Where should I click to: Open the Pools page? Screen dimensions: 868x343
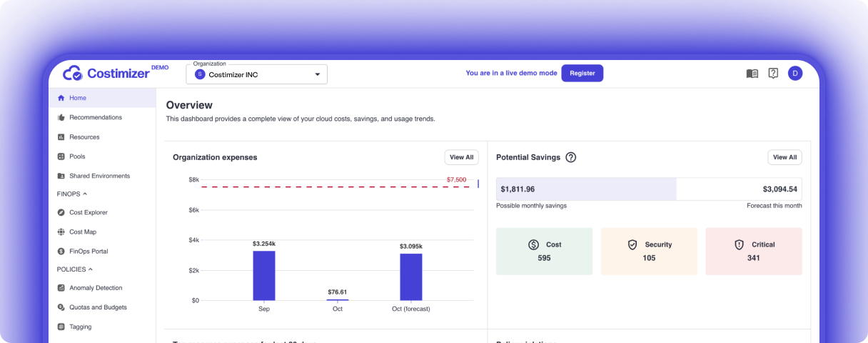pos(77,156)
